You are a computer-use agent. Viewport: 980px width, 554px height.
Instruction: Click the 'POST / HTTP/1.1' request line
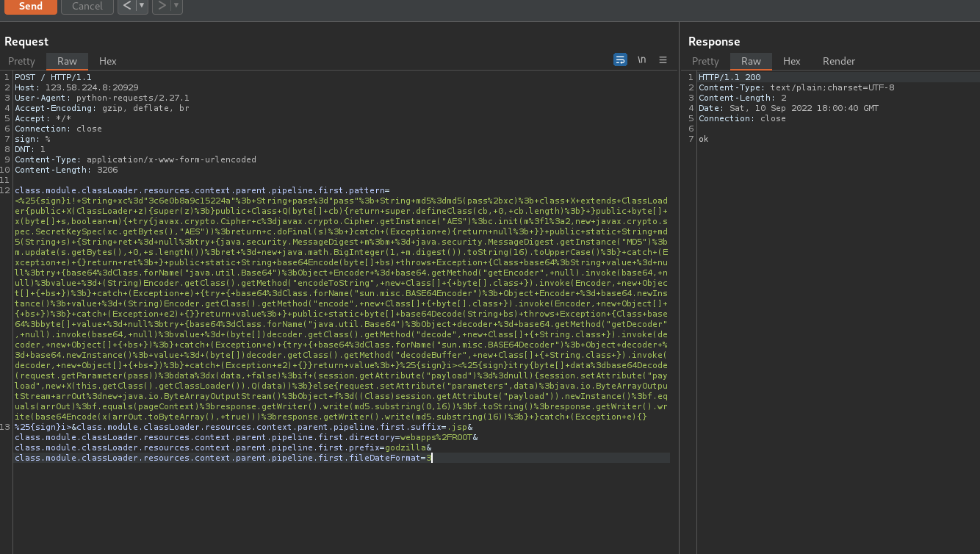(53, 77)
